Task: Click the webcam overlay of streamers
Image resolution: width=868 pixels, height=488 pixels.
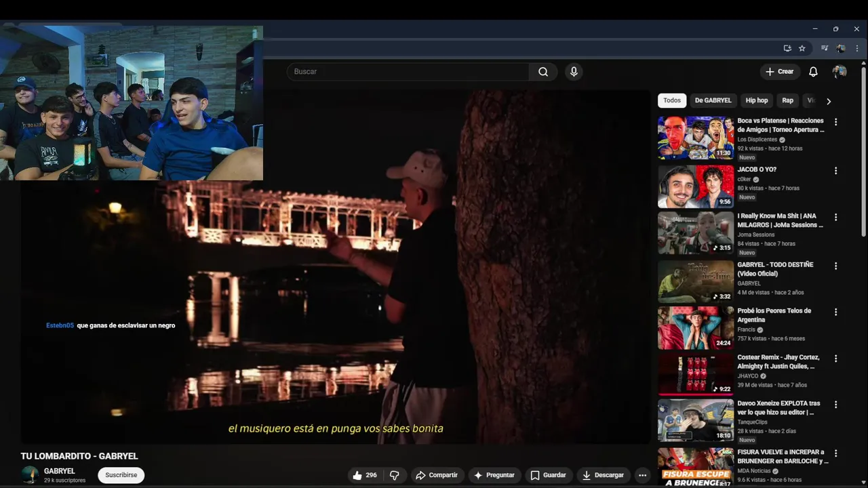Action: click(132, 103)
